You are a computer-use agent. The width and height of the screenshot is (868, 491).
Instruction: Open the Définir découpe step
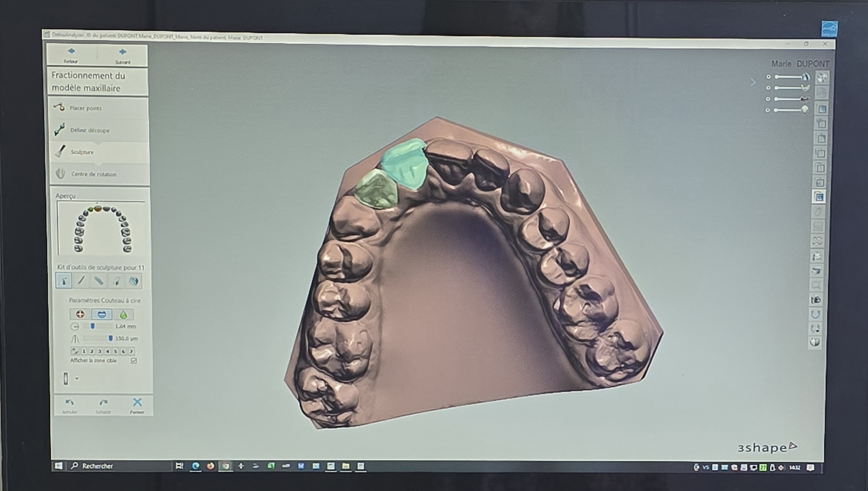tap(99, 130)
